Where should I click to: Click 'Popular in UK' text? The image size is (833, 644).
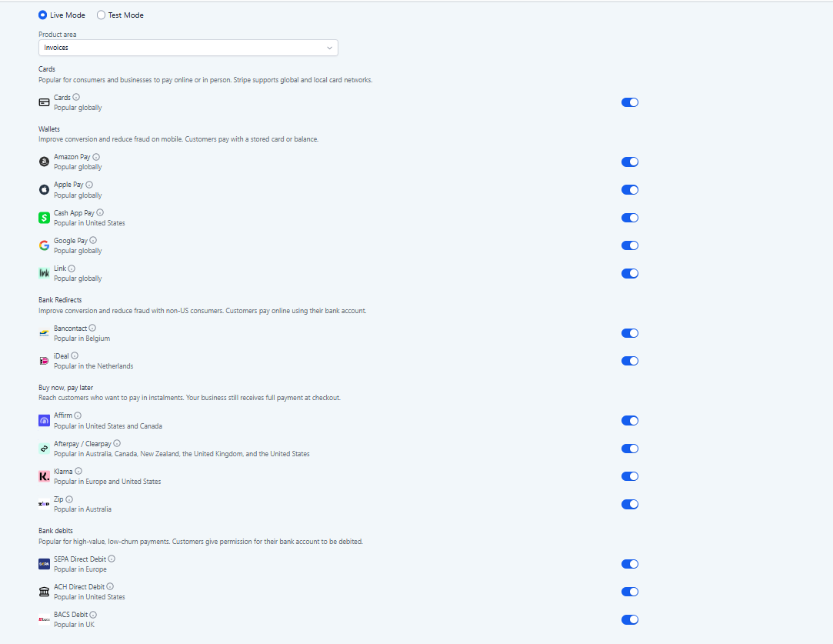click(74, 625)
